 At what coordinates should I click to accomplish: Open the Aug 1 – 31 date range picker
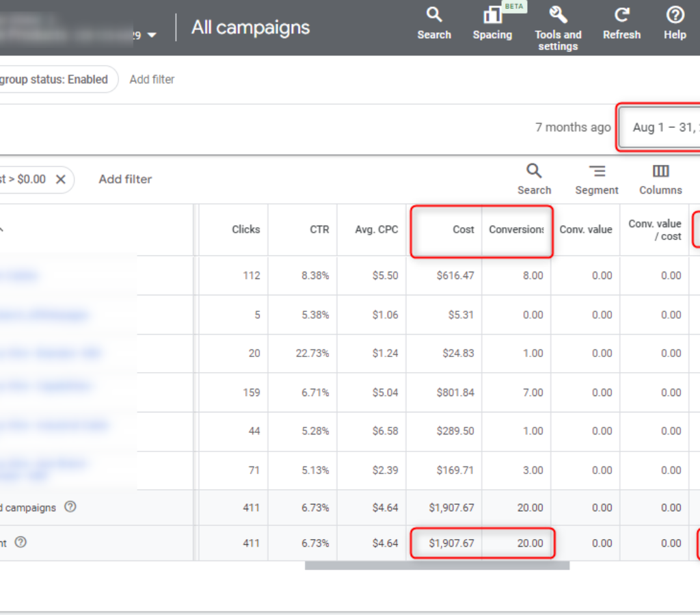point(663,127)
